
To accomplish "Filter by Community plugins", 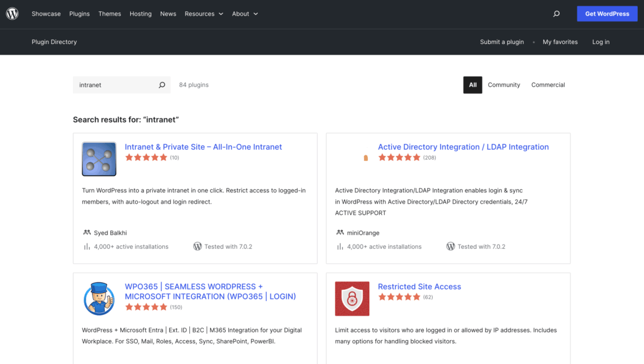I will click(x=504, y=85).
